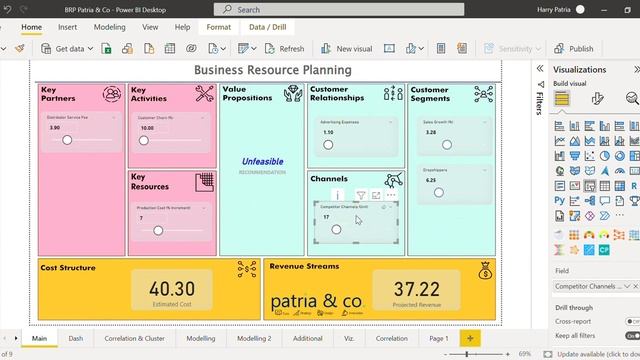This screenshot has width=640, height=360.
Task: Expand the Filters pane double chevron
Action: (x=540, y=69)
